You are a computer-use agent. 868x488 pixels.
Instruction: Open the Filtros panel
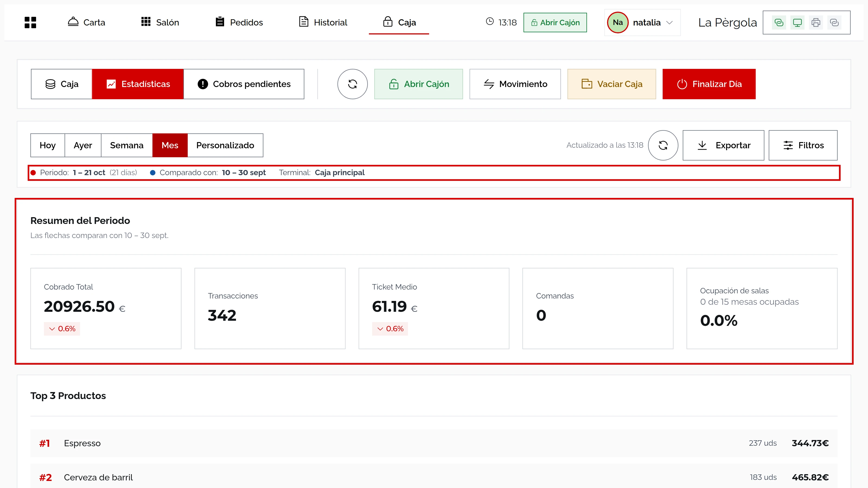[x=803, y=145]
